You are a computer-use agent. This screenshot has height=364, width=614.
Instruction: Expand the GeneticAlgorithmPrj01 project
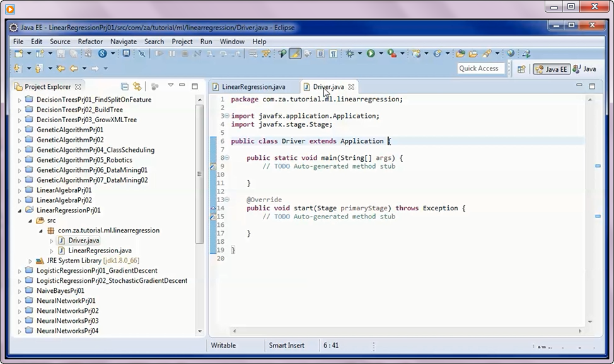coord(19,130)
